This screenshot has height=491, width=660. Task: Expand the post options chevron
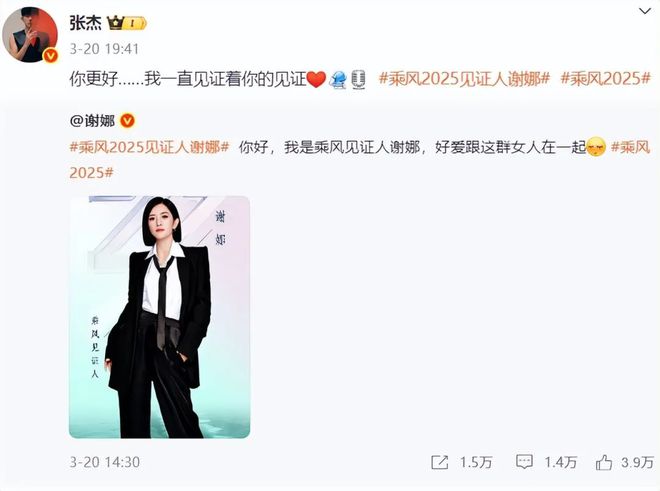[645, 11]
